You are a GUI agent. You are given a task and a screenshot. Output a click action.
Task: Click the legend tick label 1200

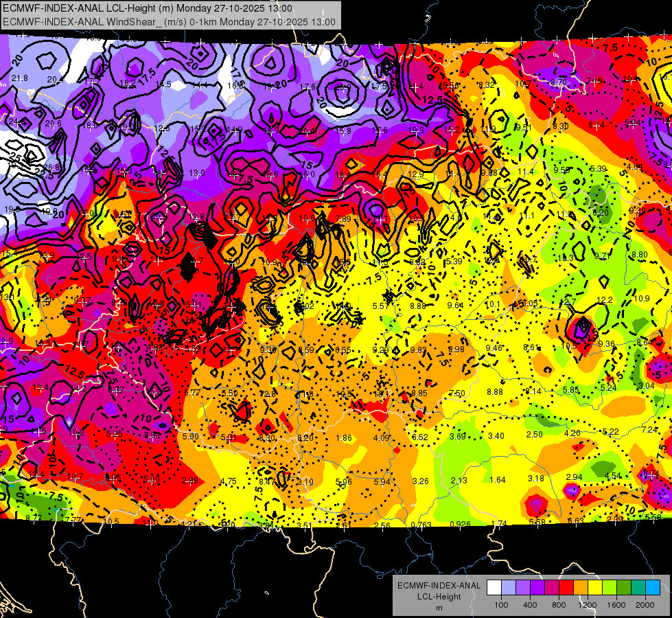[x=588, y=605]
